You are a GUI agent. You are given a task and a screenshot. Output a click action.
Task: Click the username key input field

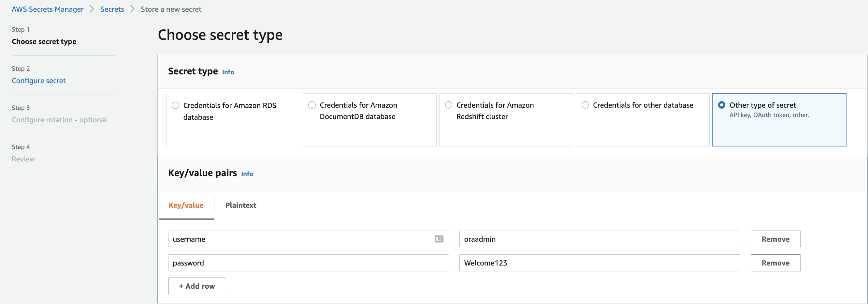(300, 239)
